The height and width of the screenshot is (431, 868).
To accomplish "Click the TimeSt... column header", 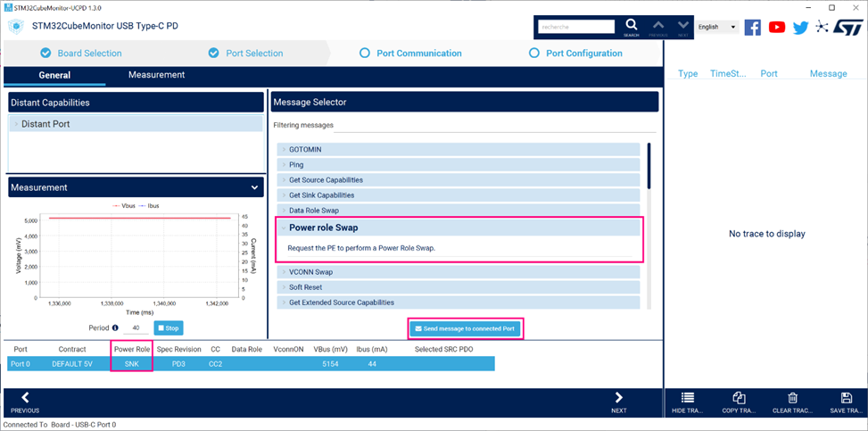I will (728, 74).
